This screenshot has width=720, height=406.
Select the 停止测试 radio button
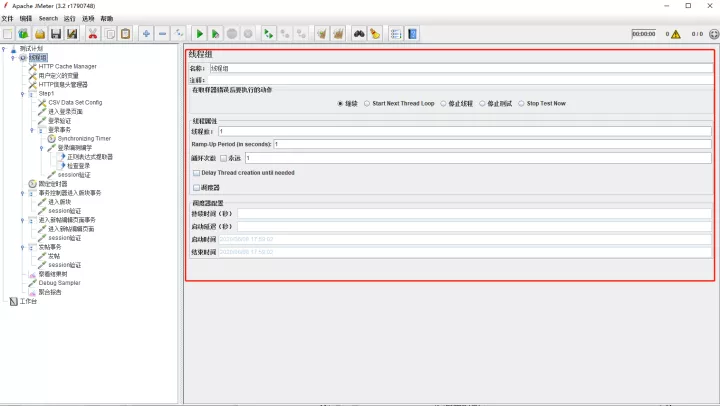[x=482, y=104]
